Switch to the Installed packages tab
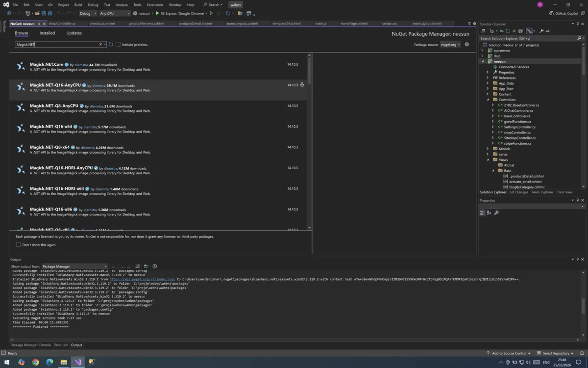Image resolution: width=588 pixels, height=368 pixels. [x=47, y=33]
